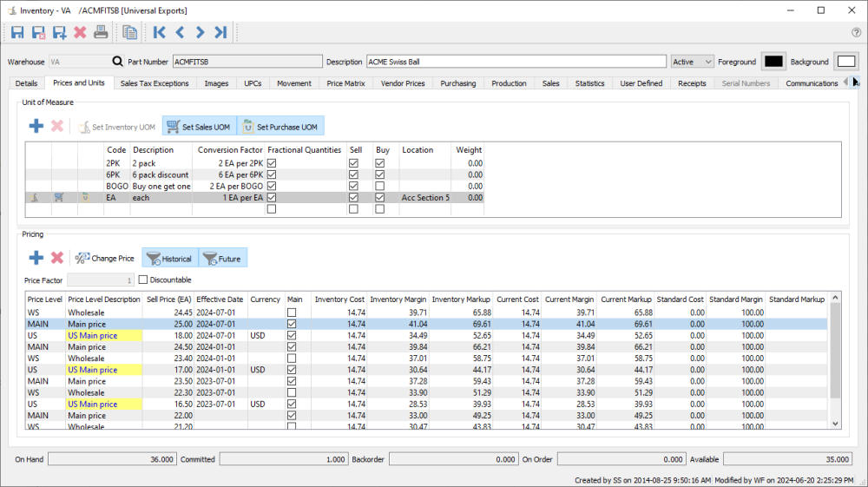
Task: Go to the next record arrow
Action: pos(200,33)
